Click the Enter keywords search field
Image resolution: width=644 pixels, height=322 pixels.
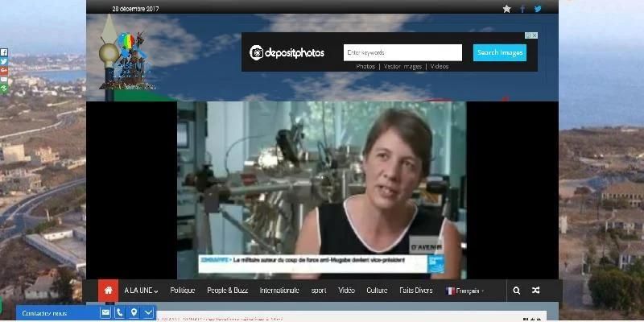tap(402, 52)
